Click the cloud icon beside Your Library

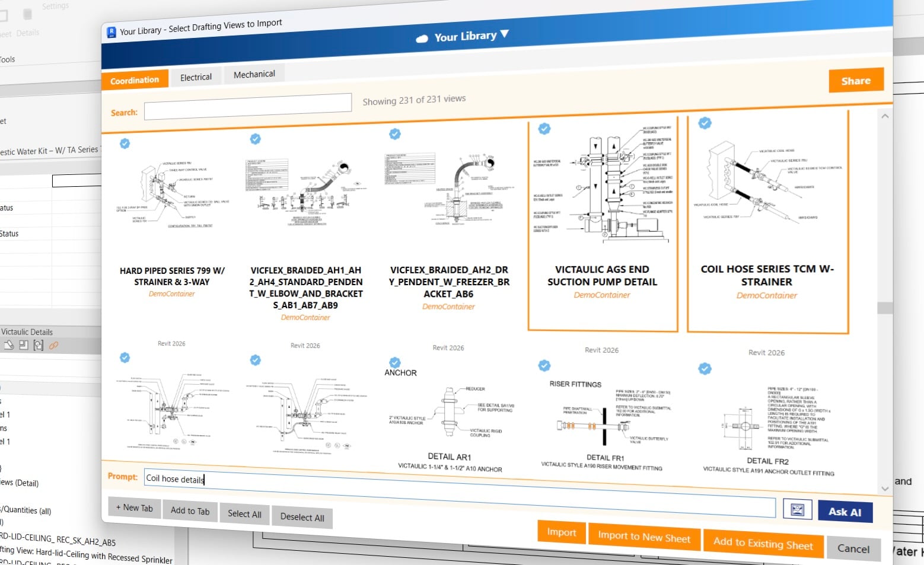coord(422,39)
